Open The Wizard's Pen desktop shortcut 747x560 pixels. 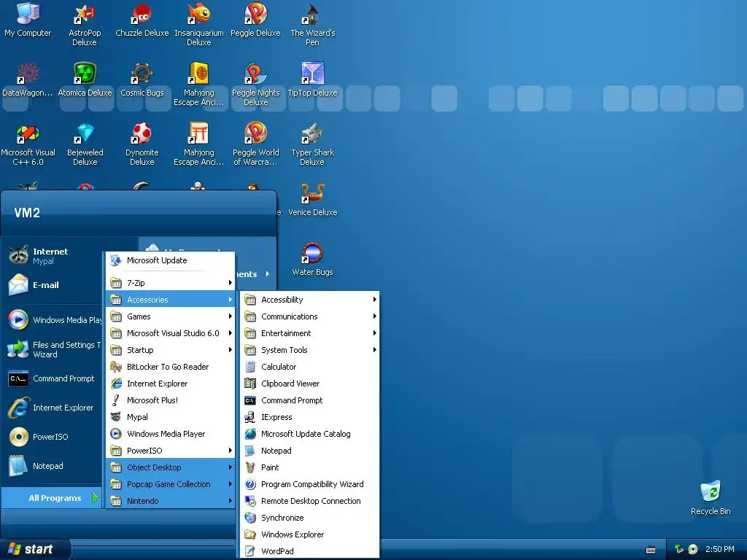(312, 25)
